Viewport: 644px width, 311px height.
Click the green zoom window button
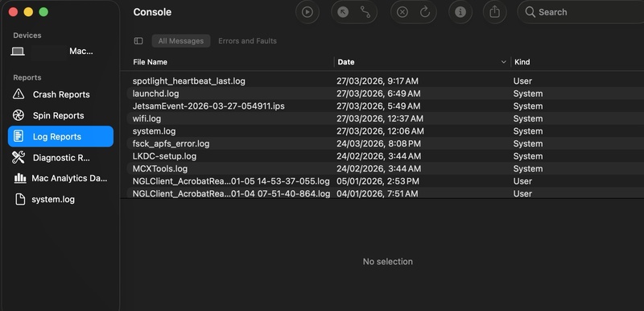(x=43, y=12)
